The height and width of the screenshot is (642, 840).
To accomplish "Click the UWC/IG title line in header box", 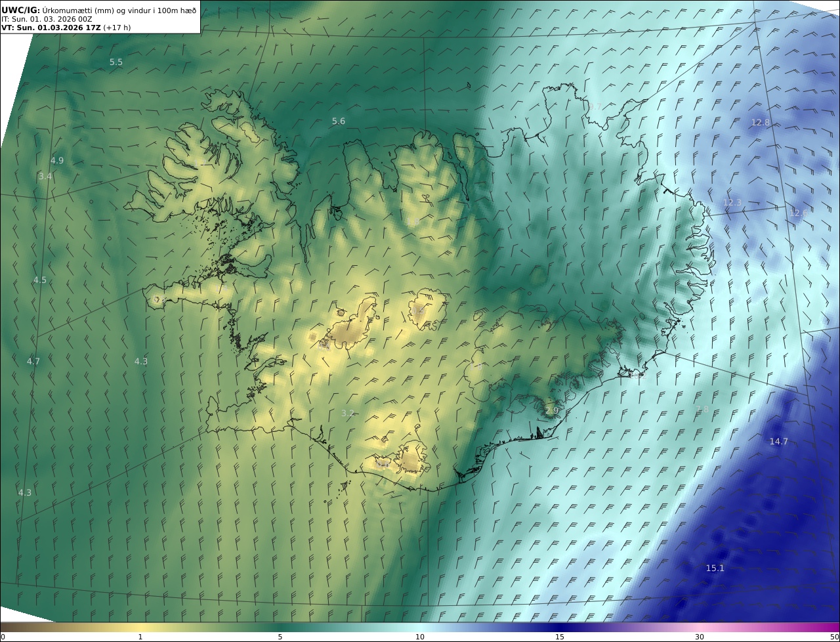I will point(99,10).
